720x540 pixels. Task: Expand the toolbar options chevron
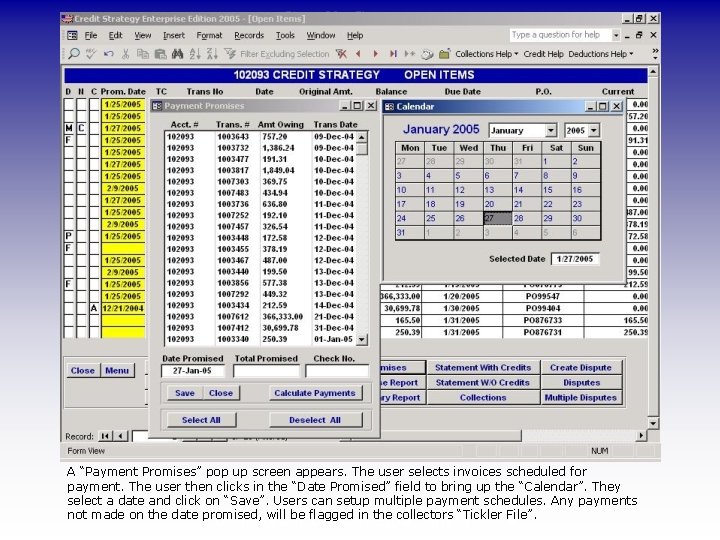point(655,54)
